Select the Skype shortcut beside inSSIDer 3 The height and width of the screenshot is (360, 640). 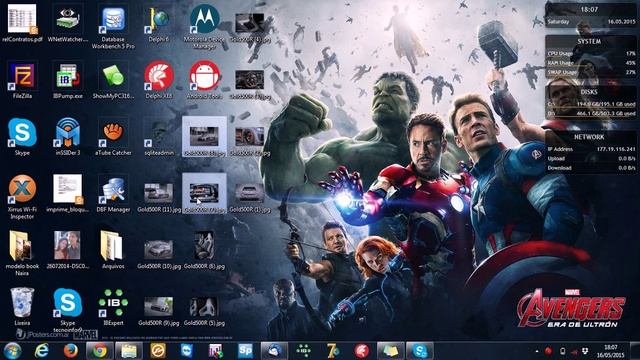(22, 137)
